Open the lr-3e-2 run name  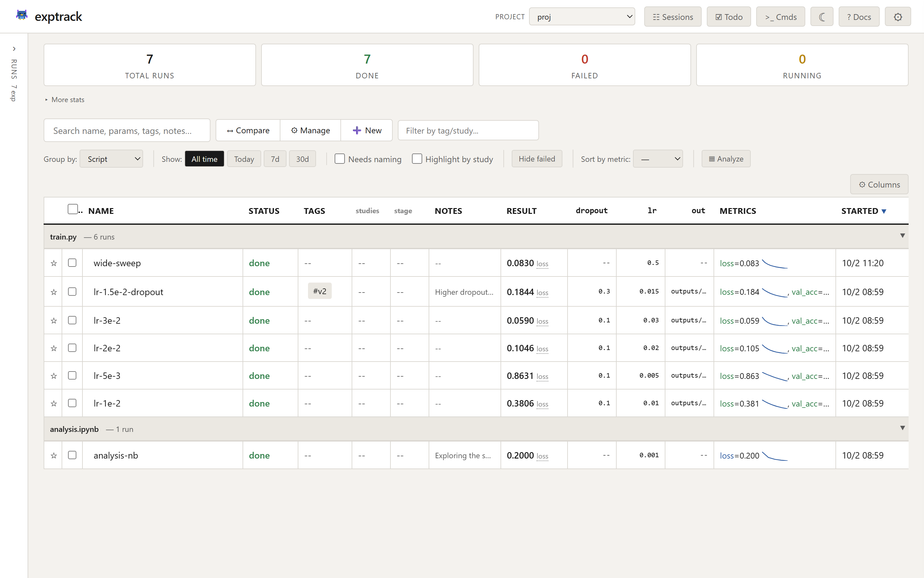pos(107,320)
